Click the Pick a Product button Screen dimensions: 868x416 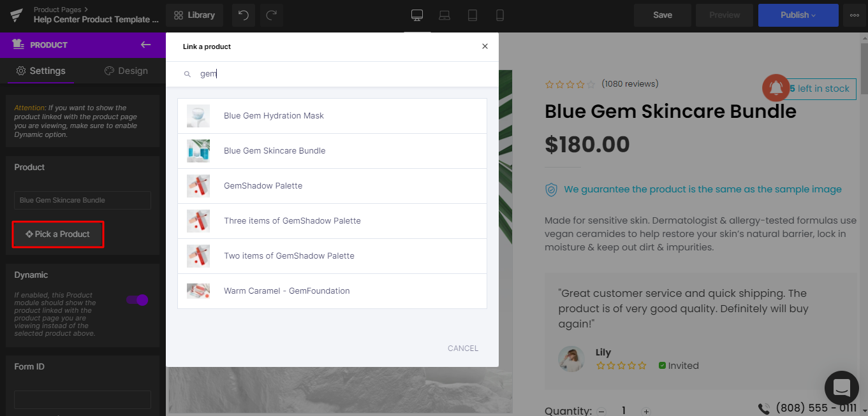point(57,234)
